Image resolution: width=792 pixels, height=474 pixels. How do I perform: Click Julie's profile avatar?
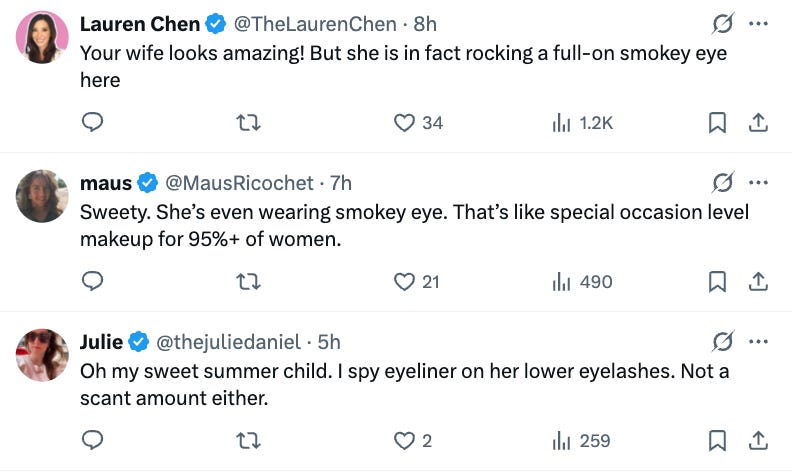[42, 354]
